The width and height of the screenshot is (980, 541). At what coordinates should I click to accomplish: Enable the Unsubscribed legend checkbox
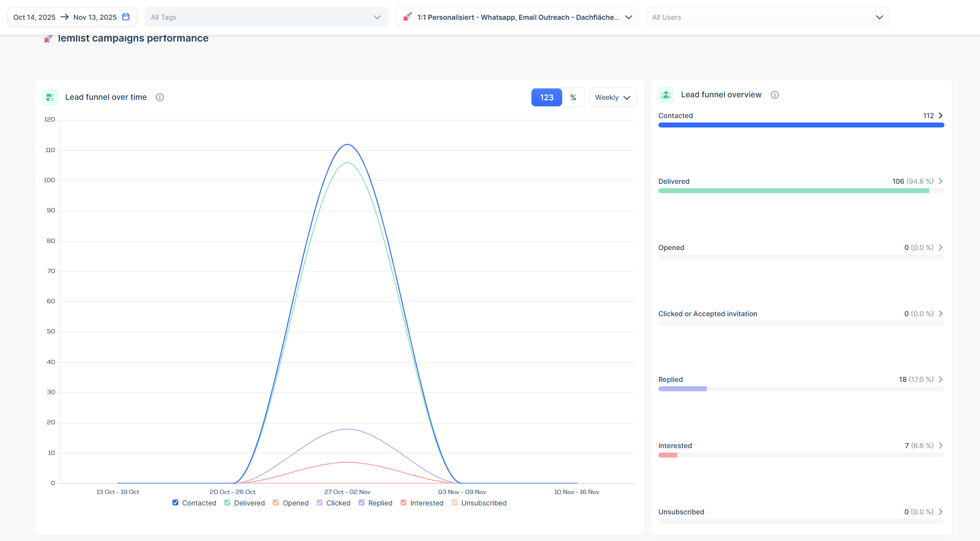[454, 502]
